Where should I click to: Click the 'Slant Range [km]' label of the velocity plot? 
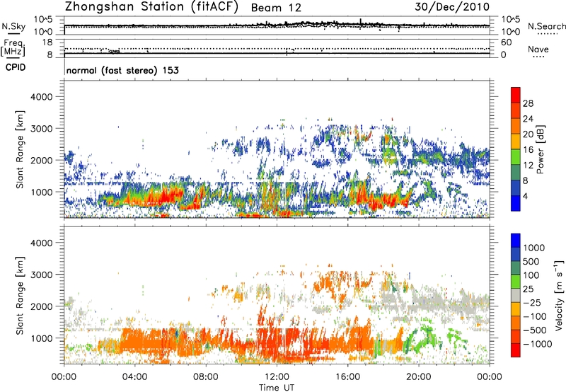pyautogui.click(x=20, y=296)
